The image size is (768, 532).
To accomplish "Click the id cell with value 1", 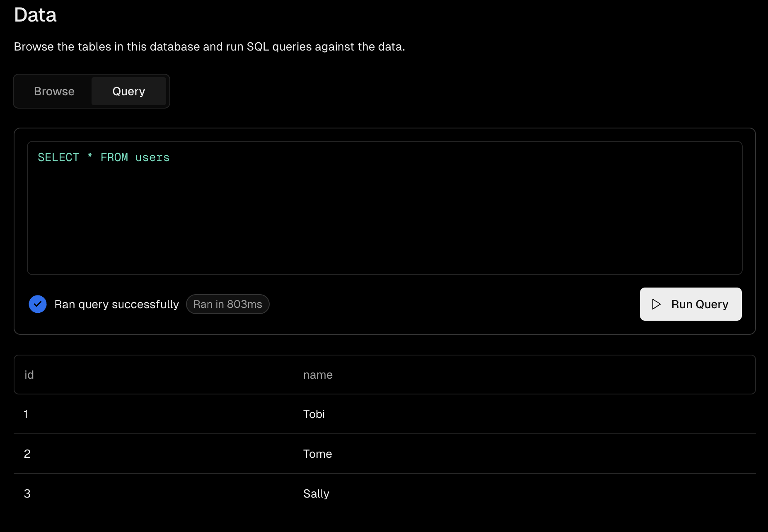I will [26, 414].
